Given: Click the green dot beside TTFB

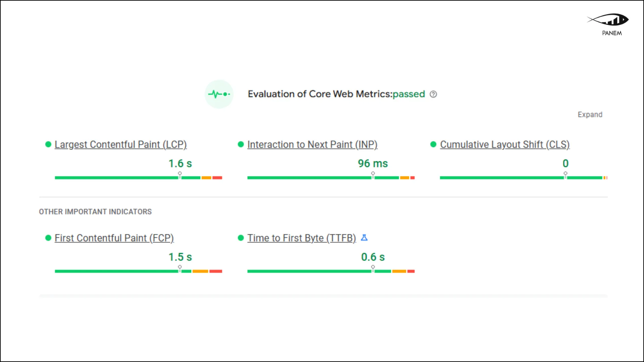Looking at the screenshot, I should (x=240, y=238).
